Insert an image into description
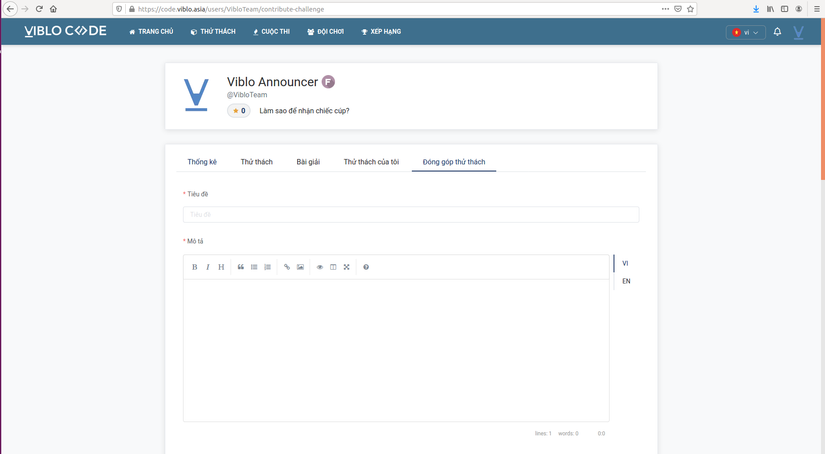Viewport: 825px width, 454px height. pos(300,267)
